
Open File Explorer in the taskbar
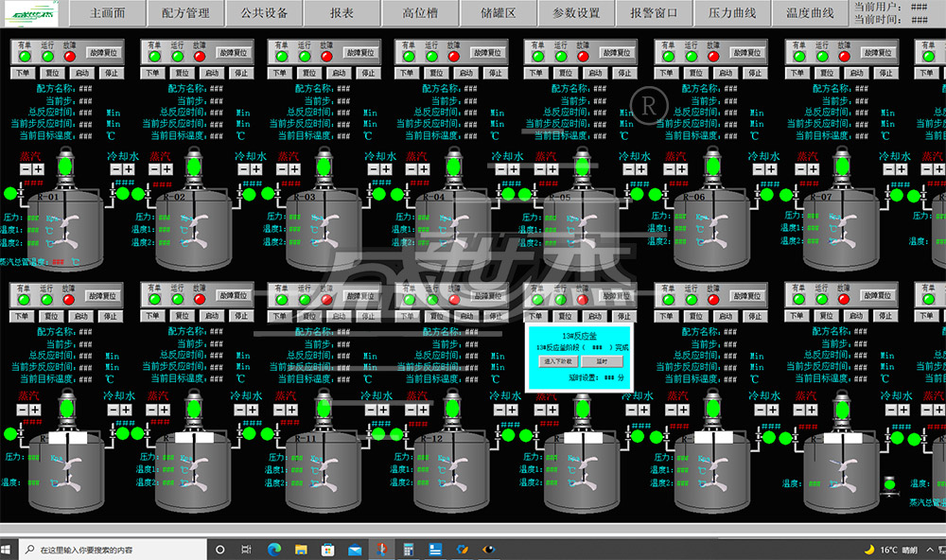[x=301, y=550]
